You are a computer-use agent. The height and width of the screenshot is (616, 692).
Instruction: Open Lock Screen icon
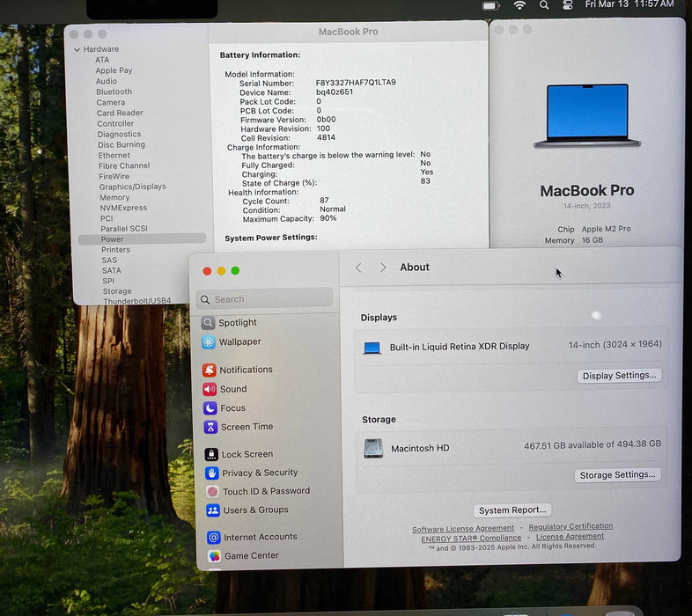point(211,454)
